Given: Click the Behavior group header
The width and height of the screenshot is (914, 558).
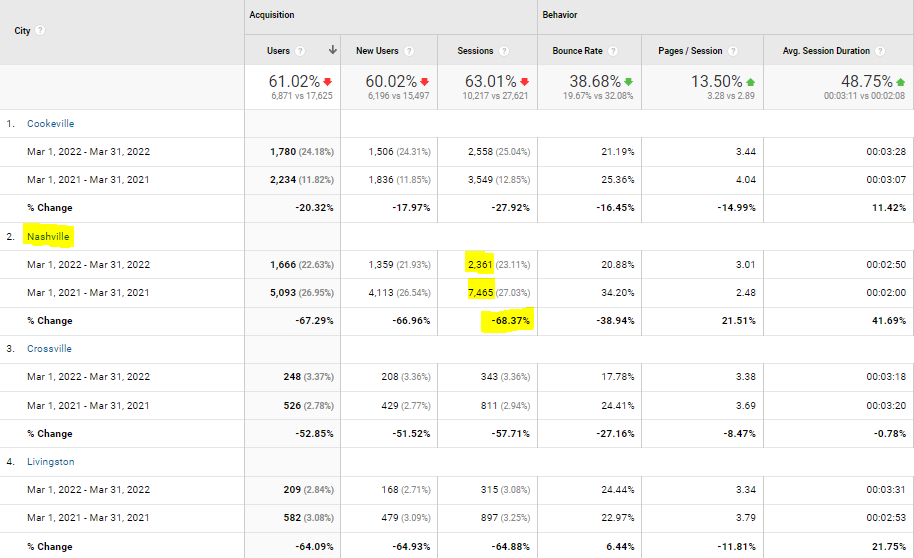Looking at the screenshot, I should (560, 15).
